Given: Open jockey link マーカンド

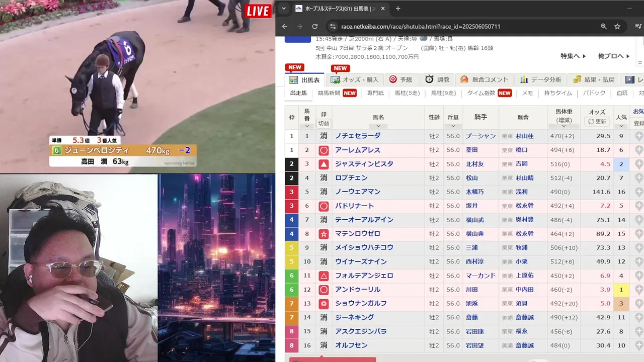Looking at the screenshot, I should pos(480,276).
